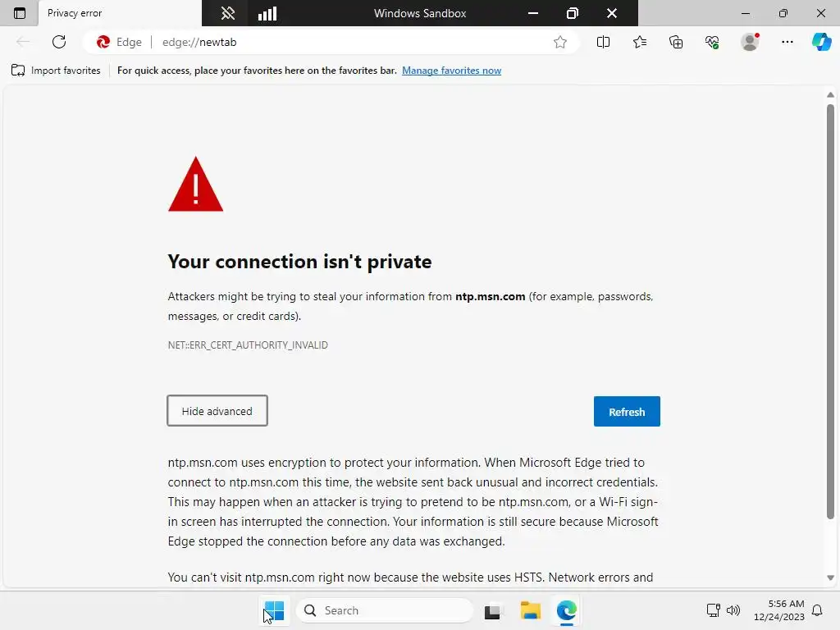The height and width of the screenshot is (630, 840).
Task: Open the tab actions menu icon
Action: (20, 13)
